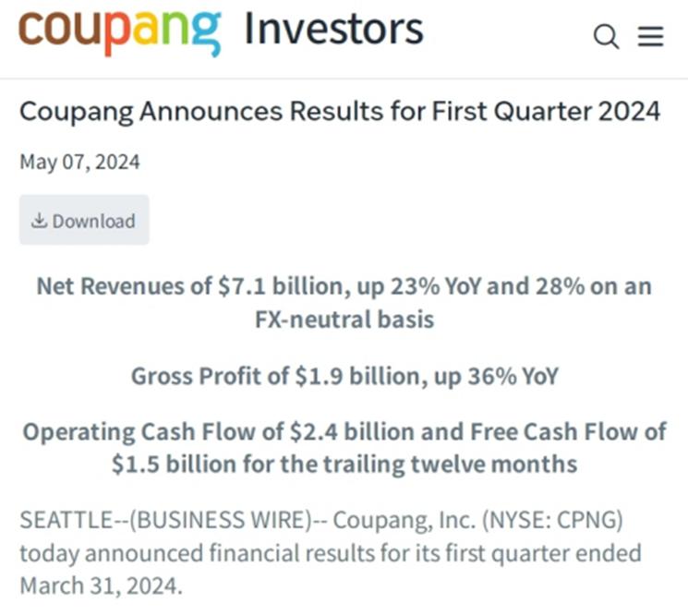The image size is (688, 616).
Task: Click the First Quarter 2024 results headline
Action: point(340,112)
